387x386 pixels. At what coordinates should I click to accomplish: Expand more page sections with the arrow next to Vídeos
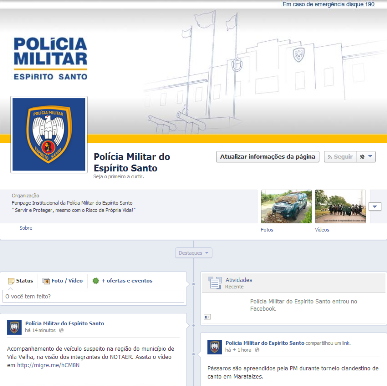point(375,207)
